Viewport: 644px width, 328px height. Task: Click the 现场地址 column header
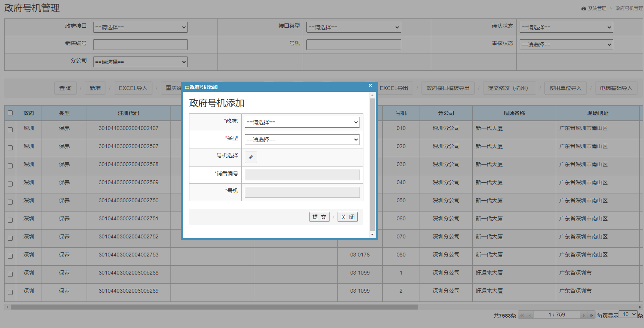(x=598, y=113)
